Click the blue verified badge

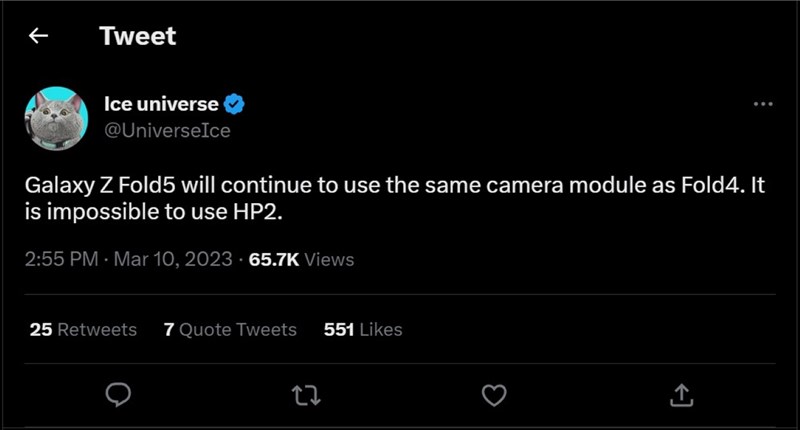point(236,103)
